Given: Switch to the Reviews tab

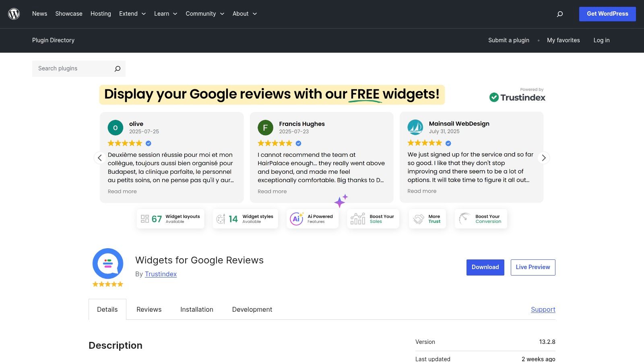Looking at the screenshot, I should click(149, 309).
